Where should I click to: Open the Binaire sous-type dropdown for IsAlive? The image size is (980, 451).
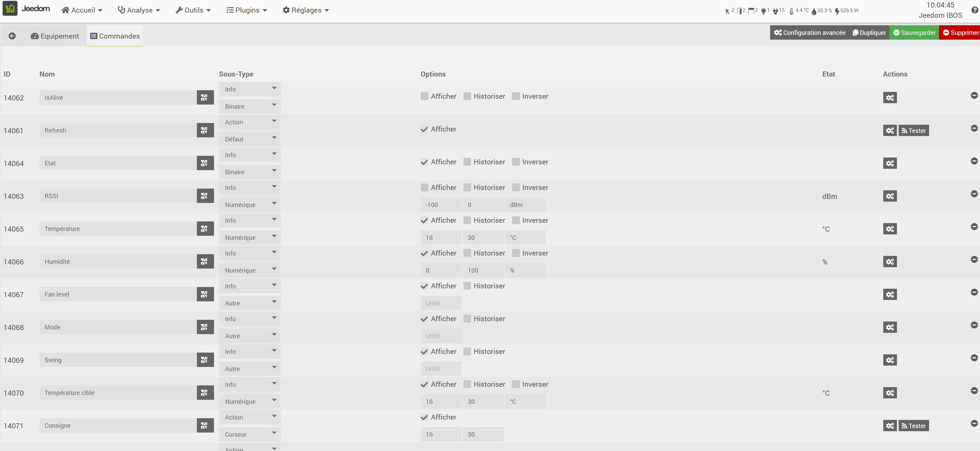(x=250, y=107)
